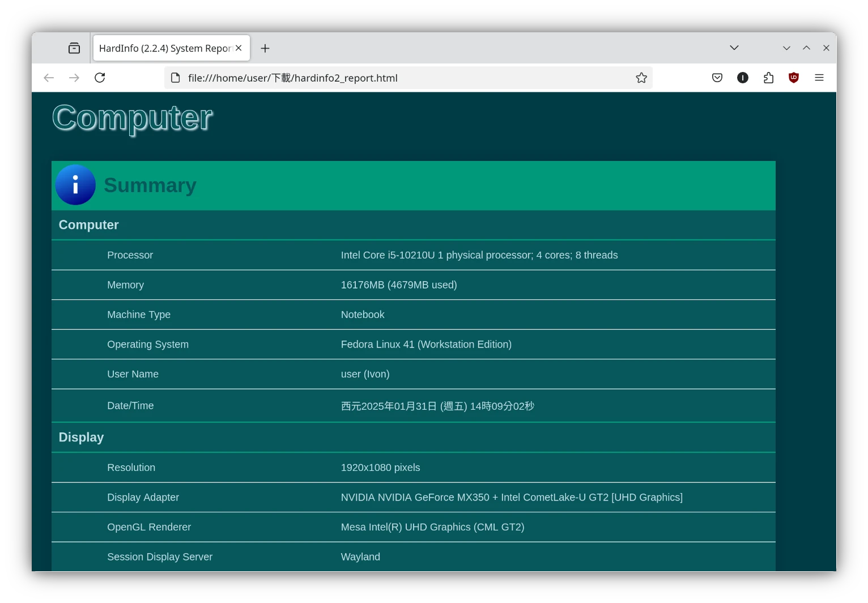This screenshot has height=603, width=868.
Task: Open the list all tabs dropdown
Action: point(734,48)
